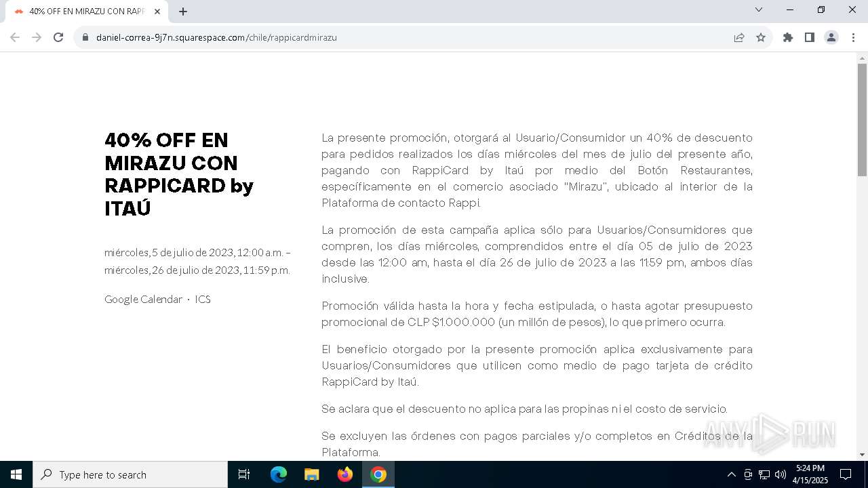Click the 40% OFF EN MIRAZU heading
Image resolution: width=868 pixels, height=488 pixels.
pyautogui.click(x=179, y=174)
